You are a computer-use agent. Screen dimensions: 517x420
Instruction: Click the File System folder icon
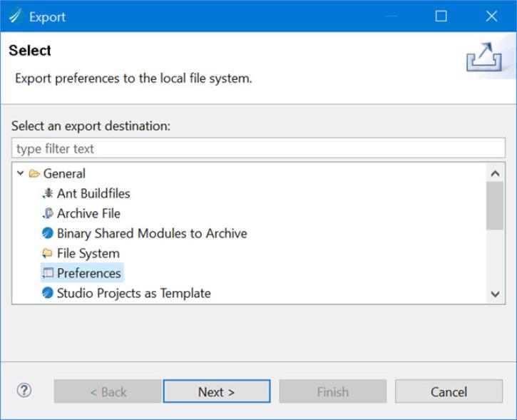pos(48,253)
